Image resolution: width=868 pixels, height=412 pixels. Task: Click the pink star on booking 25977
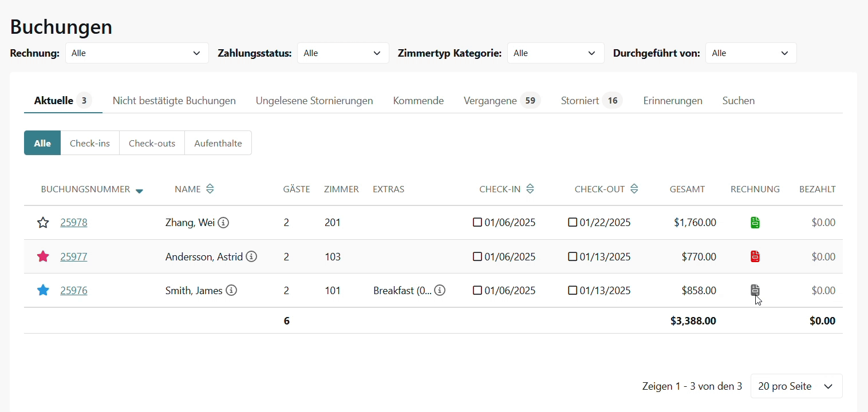point(43,256)
